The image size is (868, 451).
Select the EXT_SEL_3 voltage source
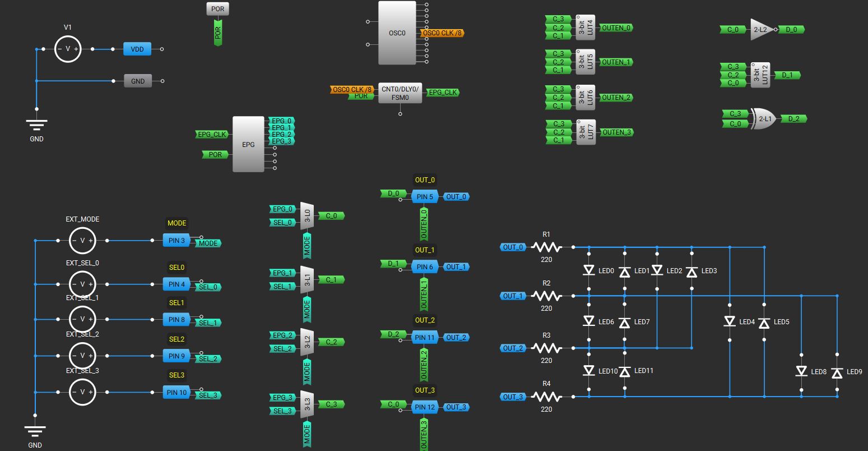pos(82,393)
